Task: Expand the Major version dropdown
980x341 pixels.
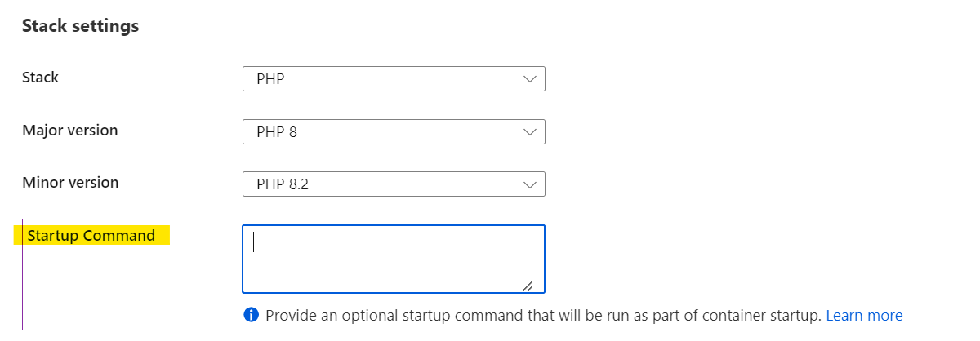Action: coord(394,131)
